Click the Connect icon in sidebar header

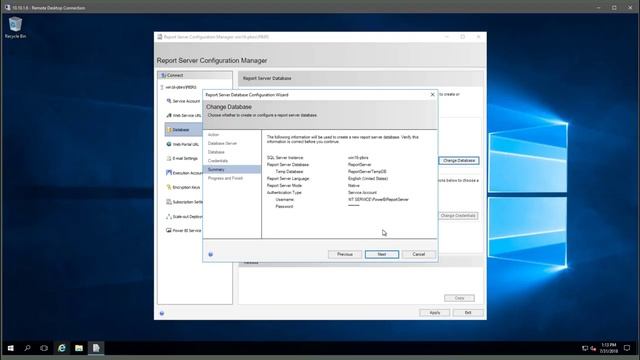pos(163,75)
